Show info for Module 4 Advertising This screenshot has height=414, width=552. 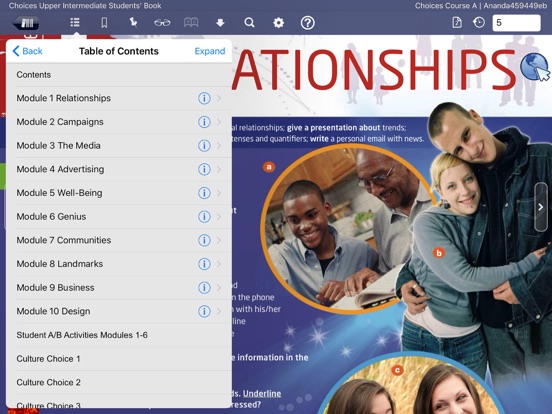(204, 169)
